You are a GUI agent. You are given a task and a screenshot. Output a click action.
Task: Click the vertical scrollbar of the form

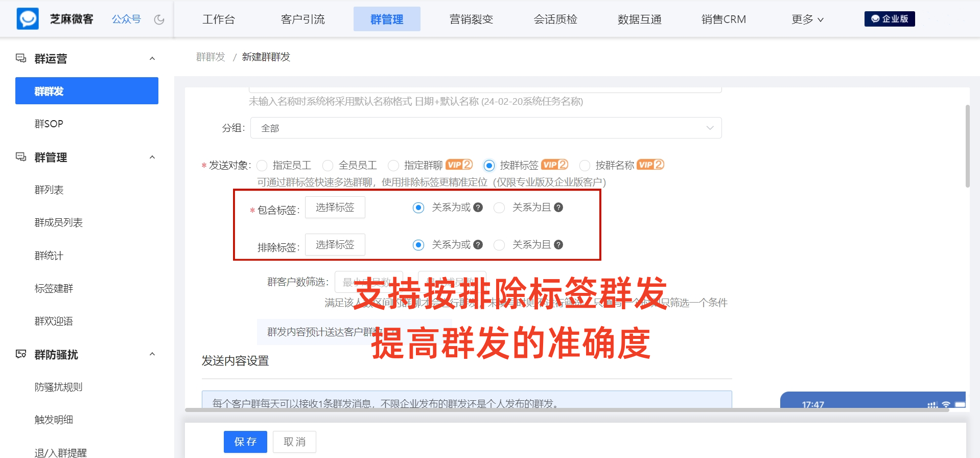coord(967,146)
